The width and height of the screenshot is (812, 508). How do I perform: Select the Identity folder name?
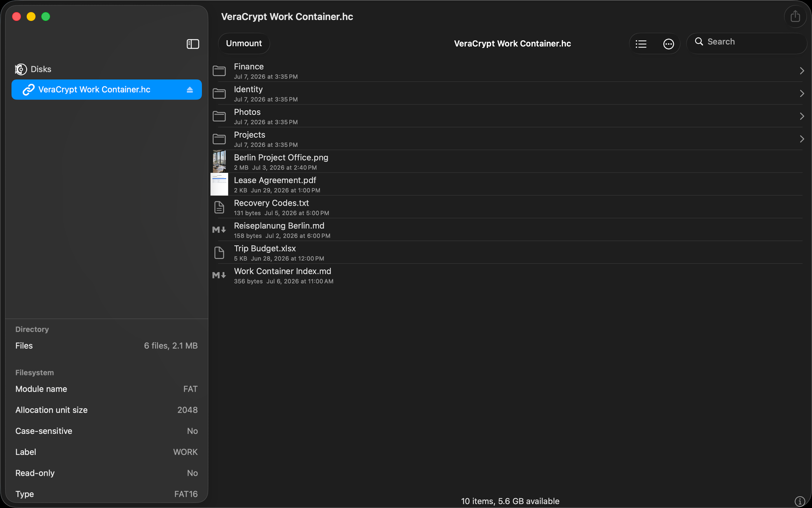(248, 89)
